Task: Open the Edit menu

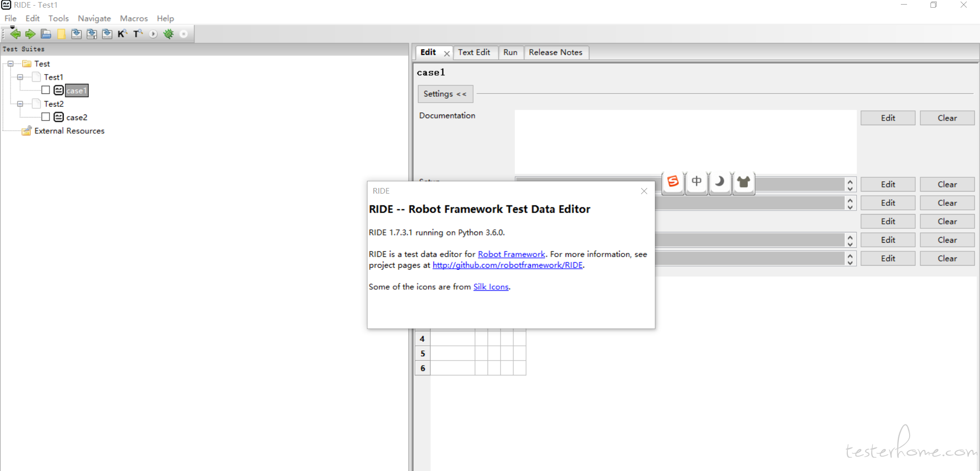Action: pyautogui.click(x=33, y=18)
